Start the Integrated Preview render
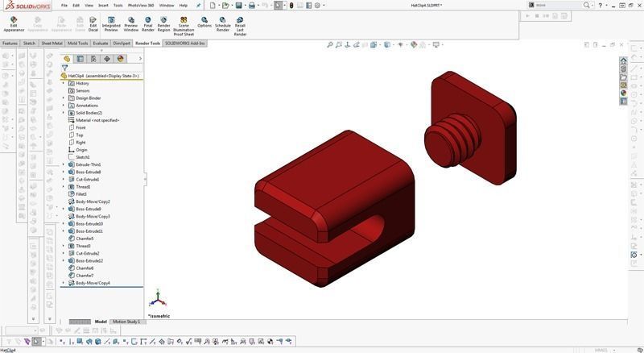This screenshot has width=644, height=353. 111,24
